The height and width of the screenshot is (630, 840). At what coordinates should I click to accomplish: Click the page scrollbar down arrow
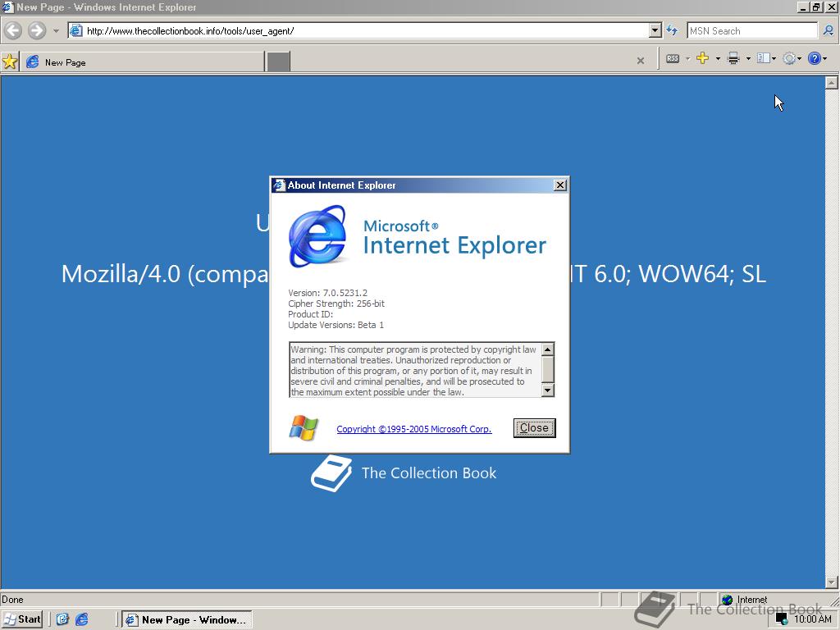pyautogui.click(x=832, y=582)
